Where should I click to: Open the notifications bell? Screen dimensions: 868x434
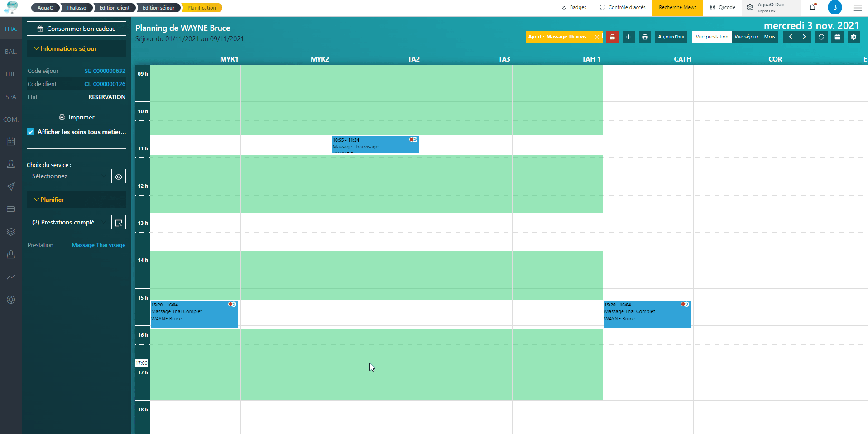(x=812, y=7)
